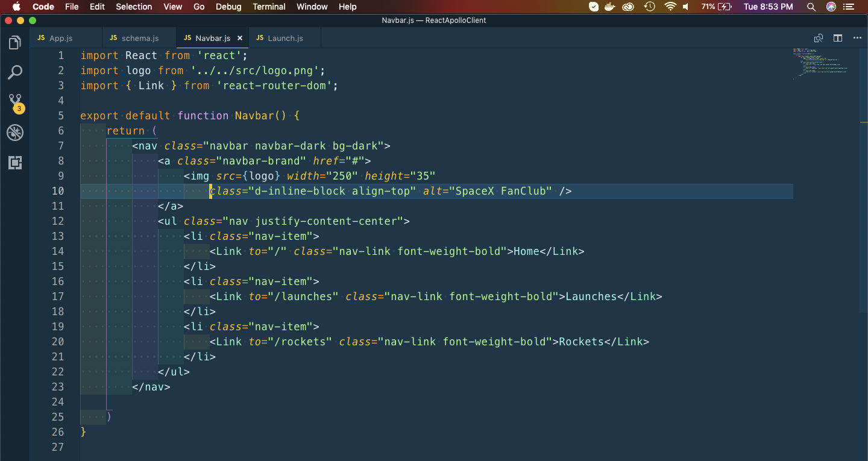Click the Home link text on line 14
The height and width of the screenshot is (461, 868).
coord(526,251)
